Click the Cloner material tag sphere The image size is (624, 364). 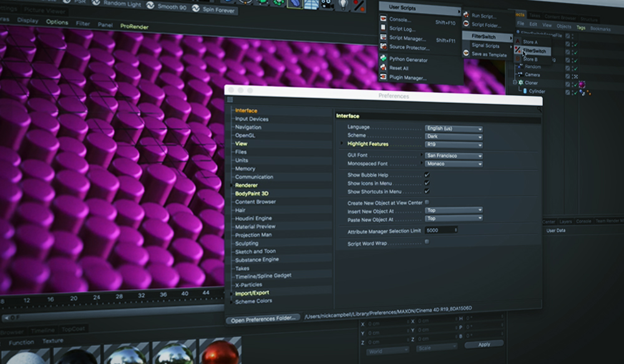582,84
